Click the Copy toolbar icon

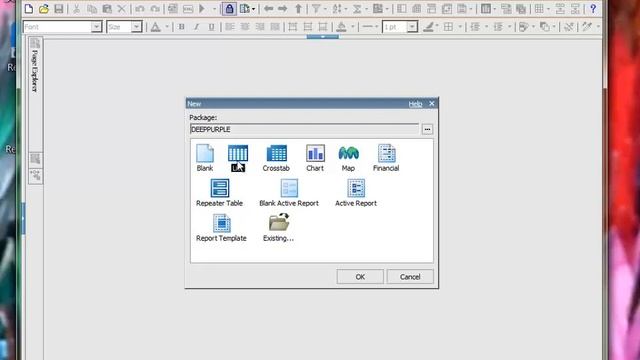[92, 9]
